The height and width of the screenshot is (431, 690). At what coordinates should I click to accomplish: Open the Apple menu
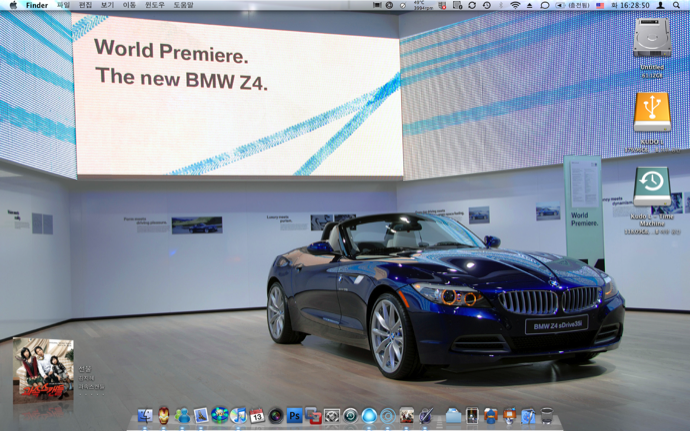[x=13, y=5]
